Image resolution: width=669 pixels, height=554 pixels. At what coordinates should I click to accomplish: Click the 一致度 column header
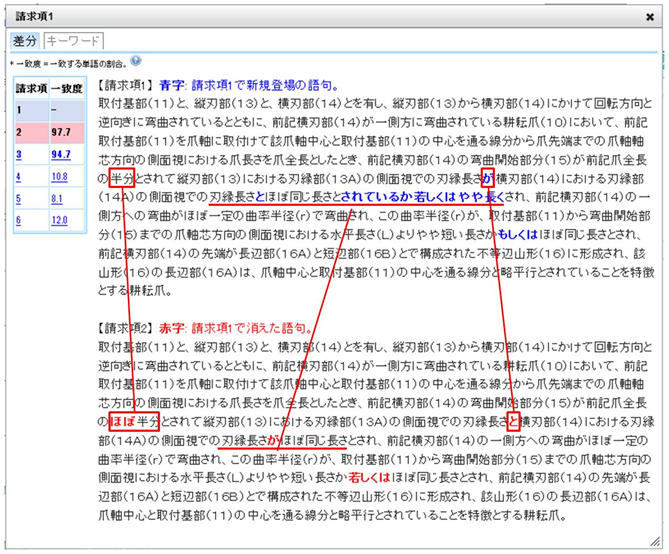(68, 89)
